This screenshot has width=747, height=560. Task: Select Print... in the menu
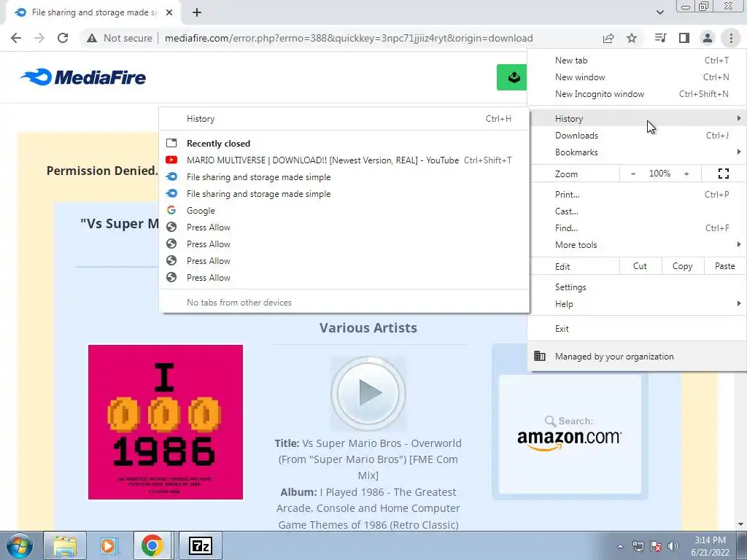tap(637, 194)
